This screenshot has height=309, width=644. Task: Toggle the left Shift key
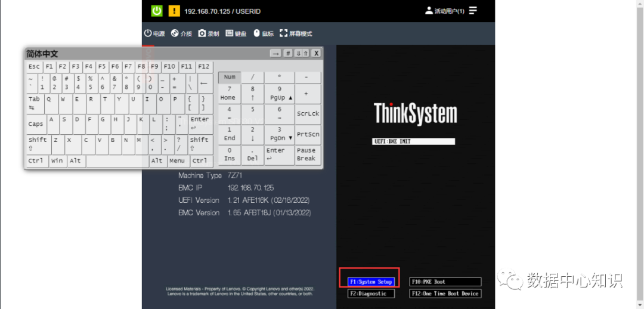click(x=39, y=144)
